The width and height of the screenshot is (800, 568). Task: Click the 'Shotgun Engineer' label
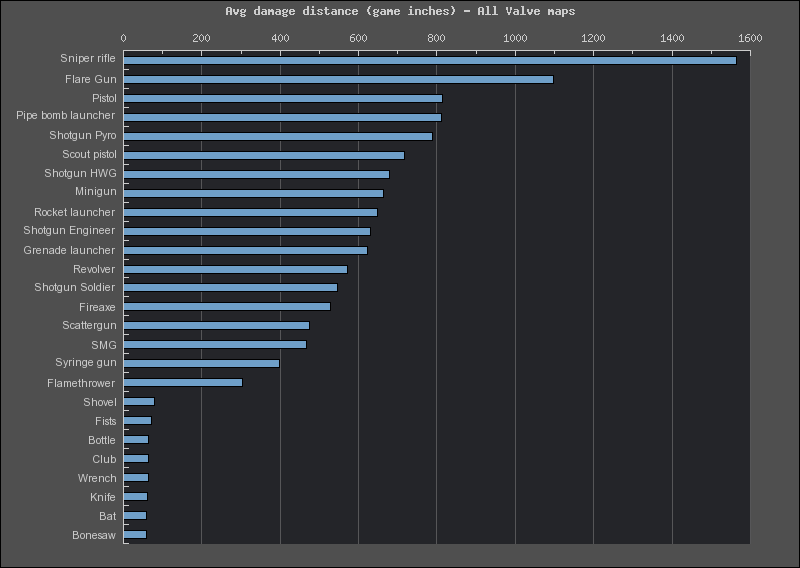pos(69,230)
